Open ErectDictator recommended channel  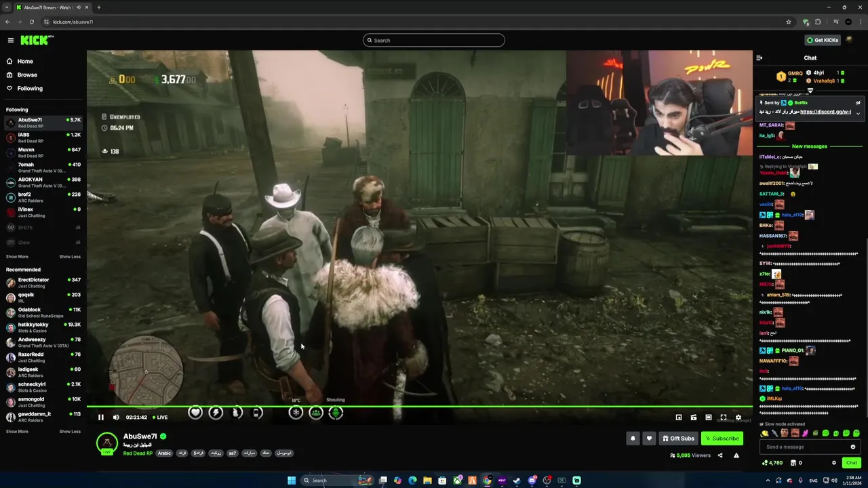click(x=43, y=283)
